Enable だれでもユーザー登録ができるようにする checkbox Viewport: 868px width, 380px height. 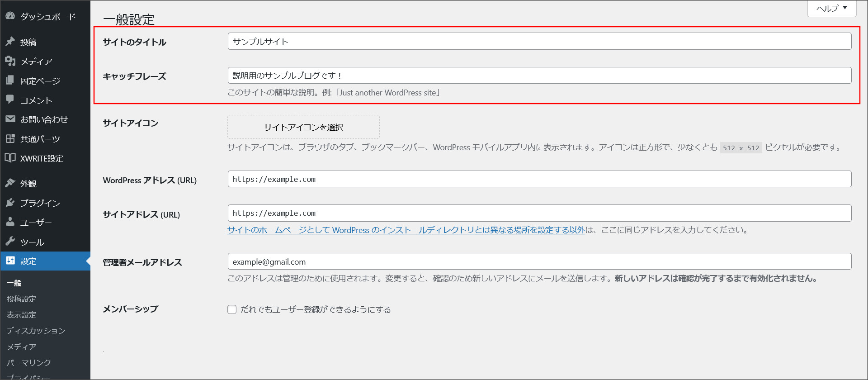tap(232, 309)
